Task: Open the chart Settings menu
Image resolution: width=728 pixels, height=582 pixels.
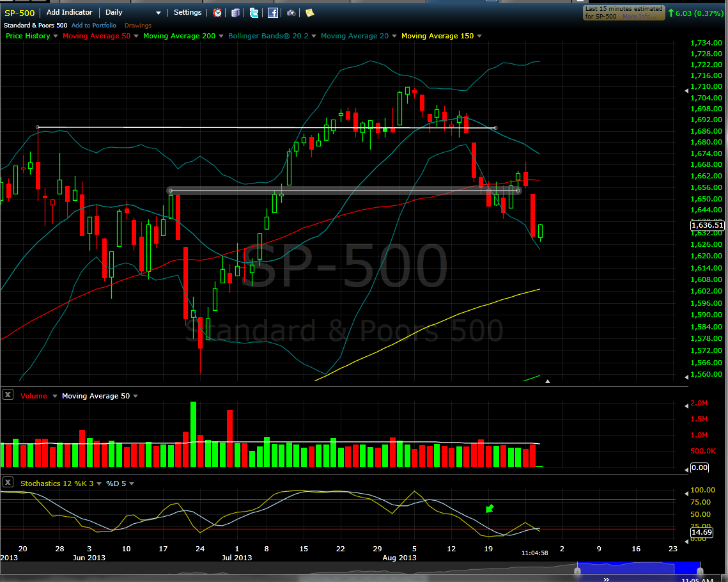Action: point(187,13)
